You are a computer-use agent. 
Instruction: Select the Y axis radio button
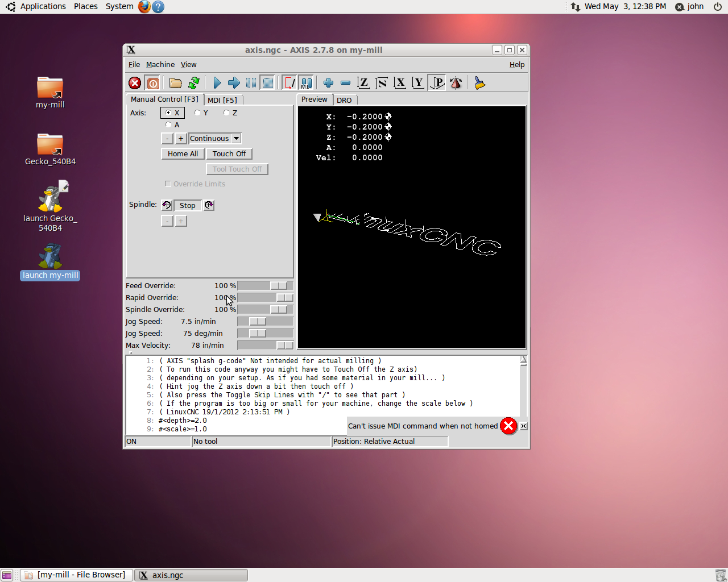197,113
